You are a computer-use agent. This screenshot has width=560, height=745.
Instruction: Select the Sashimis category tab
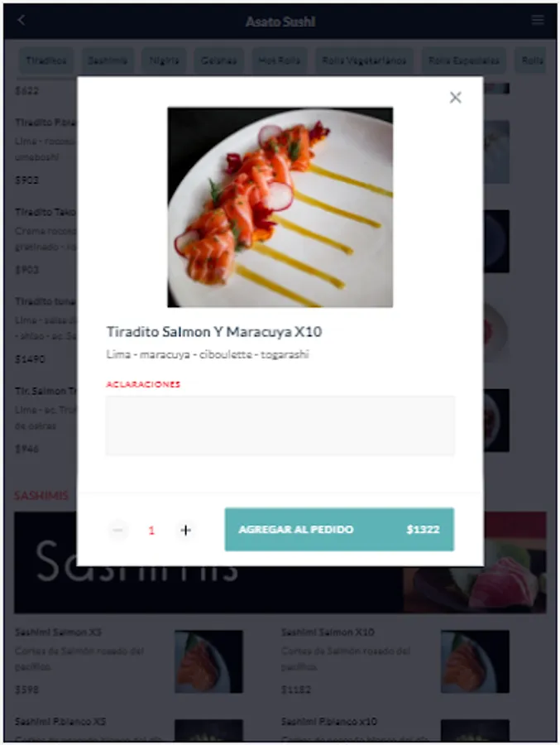pos(108,60)
